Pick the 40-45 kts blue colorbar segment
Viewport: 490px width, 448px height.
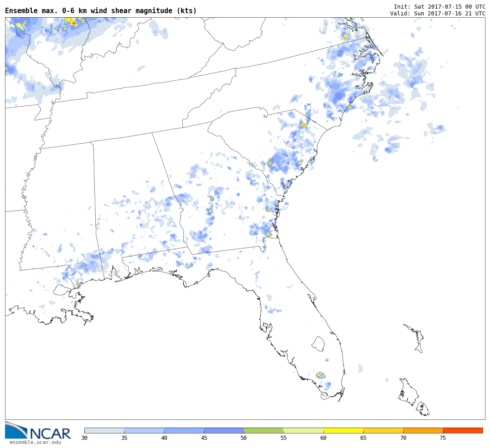click(184, 430)
